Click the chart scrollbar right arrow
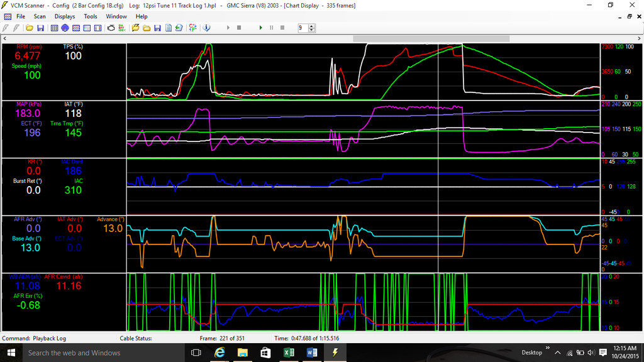This screenshot has width=644, height=362. pos(639,38)
